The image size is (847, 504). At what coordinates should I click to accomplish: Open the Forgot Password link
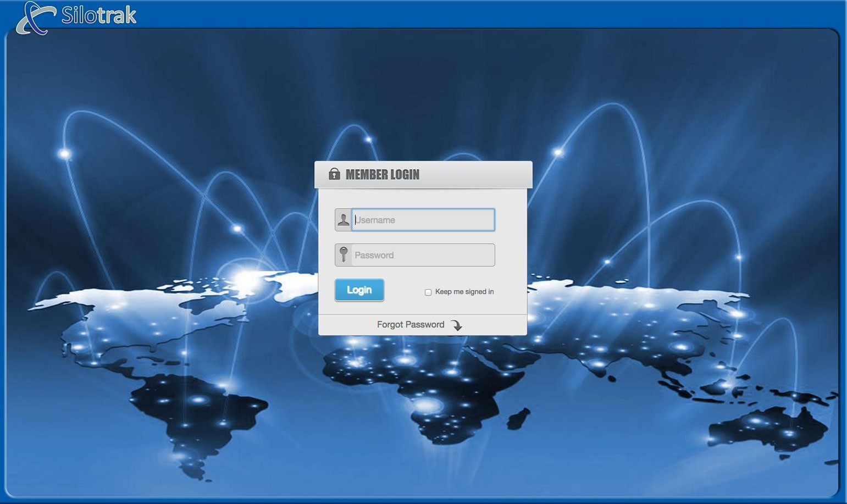tap(411, 325)
